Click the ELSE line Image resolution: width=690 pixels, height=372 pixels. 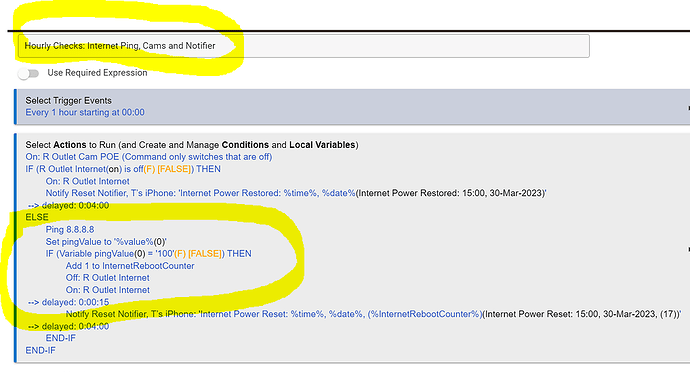pos(37,217)
